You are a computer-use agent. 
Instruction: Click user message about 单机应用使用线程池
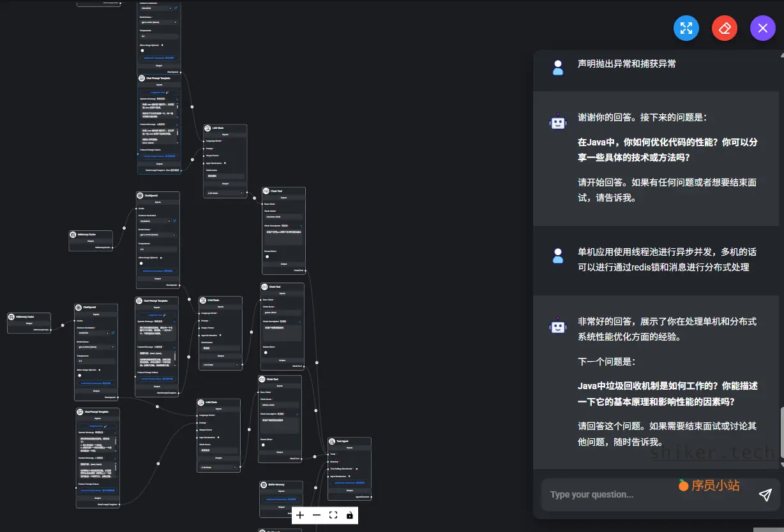(x=667, y=260)
